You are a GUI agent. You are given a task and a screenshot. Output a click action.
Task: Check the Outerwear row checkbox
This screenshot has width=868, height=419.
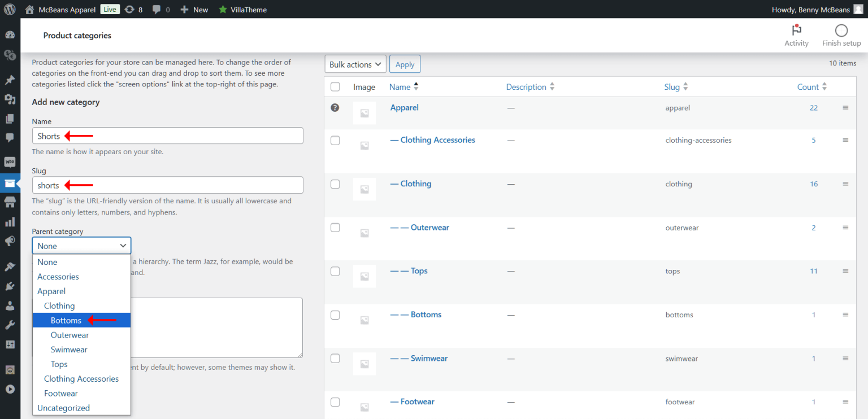[x=335, y=228]
